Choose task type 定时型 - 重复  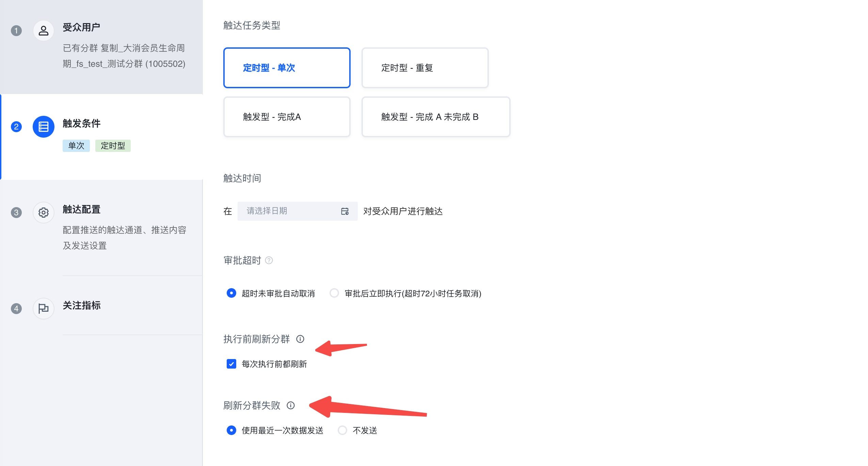click(425, 68)
